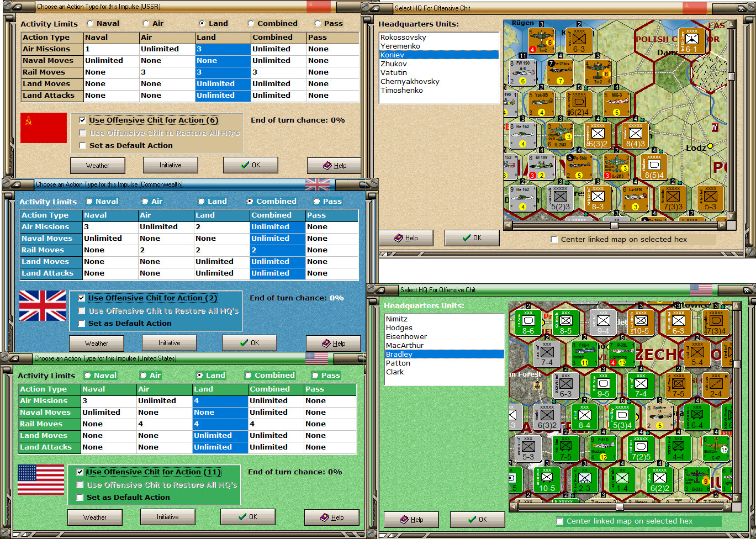Select Pass activity for Commonwealth
The width and height of the screenshot is (756, 539).
(x=328, y=202)
